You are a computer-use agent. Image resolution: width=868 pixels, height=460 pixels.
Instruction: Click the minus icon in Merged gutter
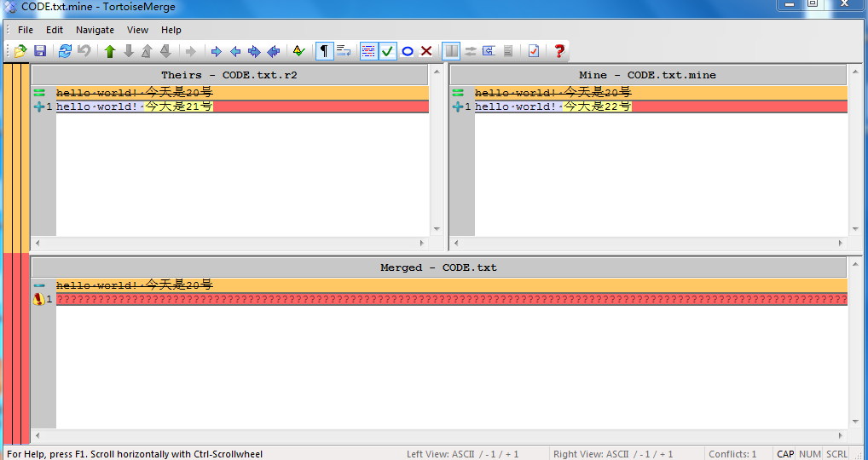38,285
